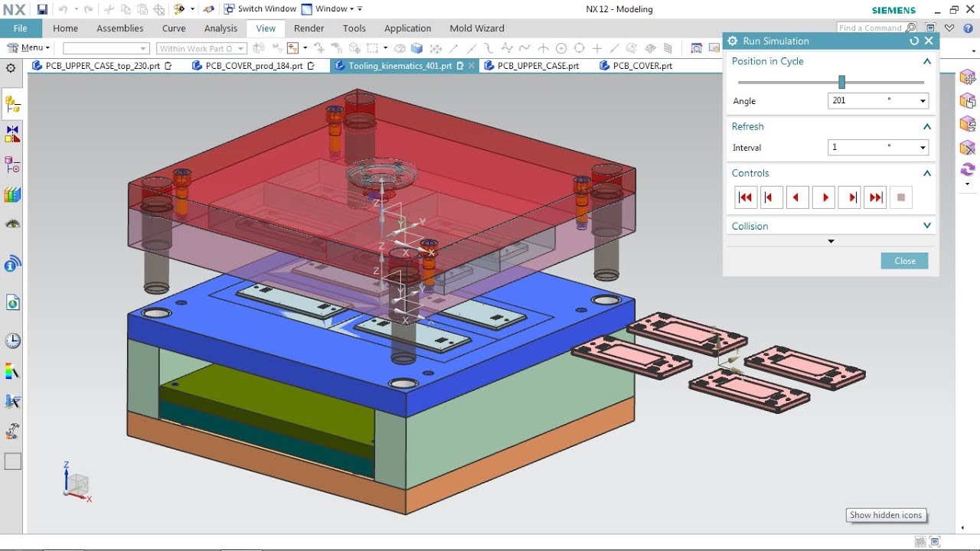
Task: Open the HD3D Tools info icon
Action: pyautogui.click(x=12, y=265)
